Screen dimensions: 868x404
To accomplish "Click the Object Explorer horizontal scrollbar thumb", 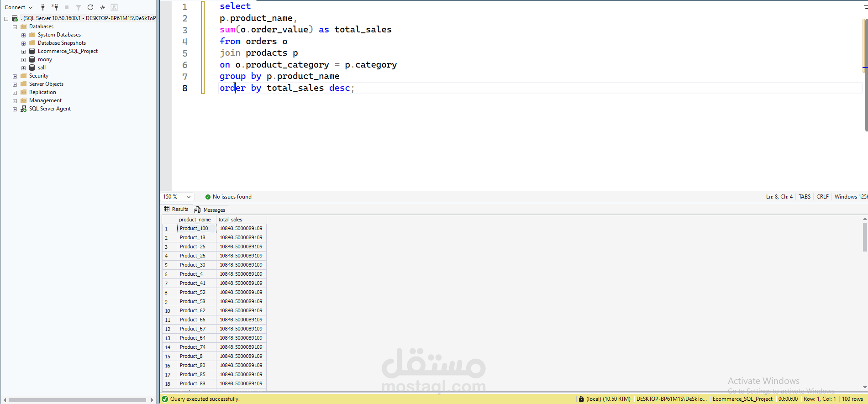I will pyautogui.click(x=77, y=400).
